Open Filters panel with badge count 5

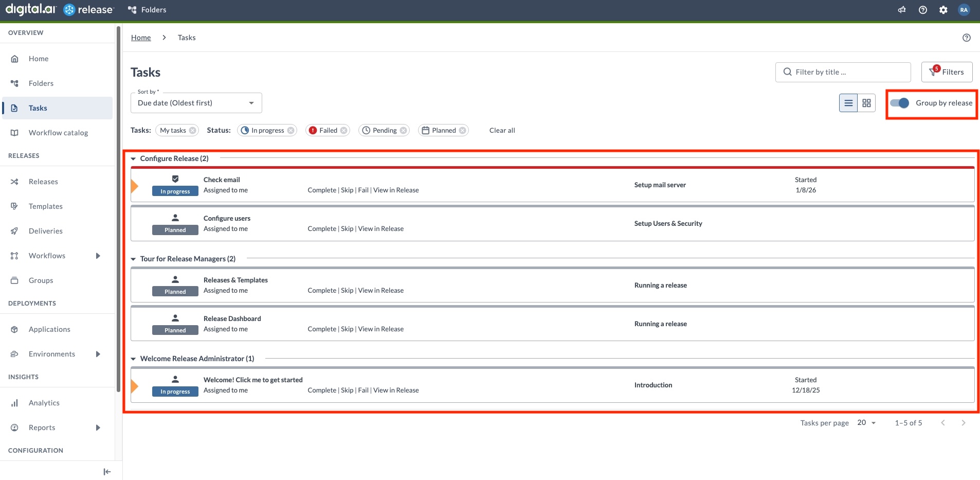coord(947,72)
